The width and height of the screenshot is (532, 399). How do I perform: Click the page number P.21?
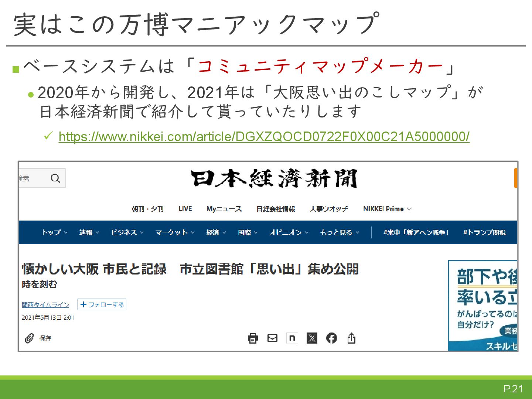(513, 389)
